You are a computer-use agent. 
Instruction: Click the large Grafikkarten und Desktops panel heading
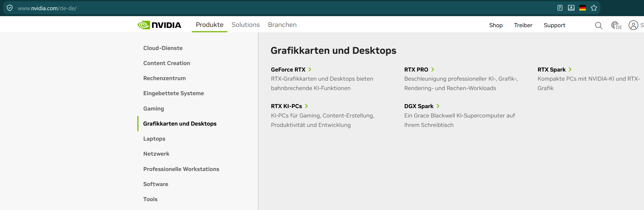pyautogui.click(x=333, y=51)
